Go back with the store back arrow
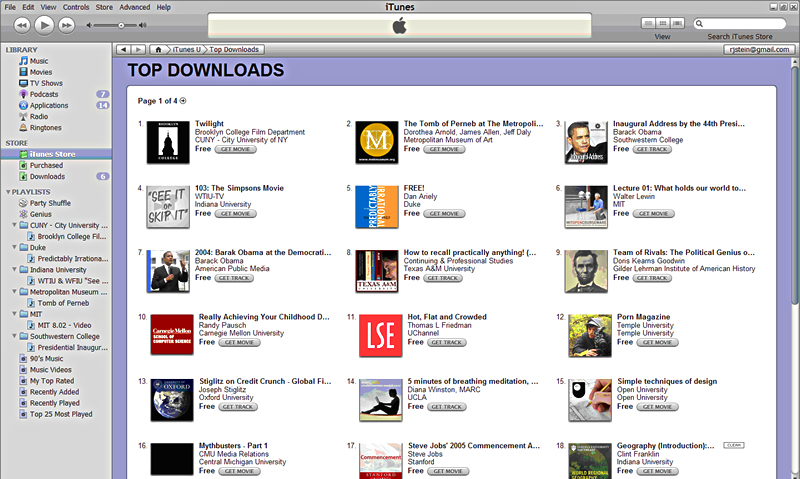 click(123, 49)
